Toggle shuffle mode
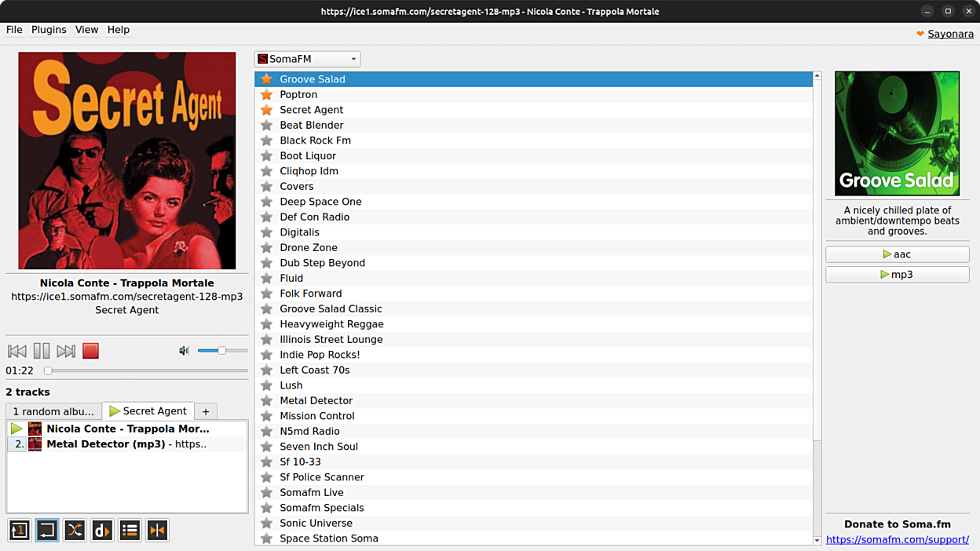Viewport: 980px width, 551px height. point(75,531)
